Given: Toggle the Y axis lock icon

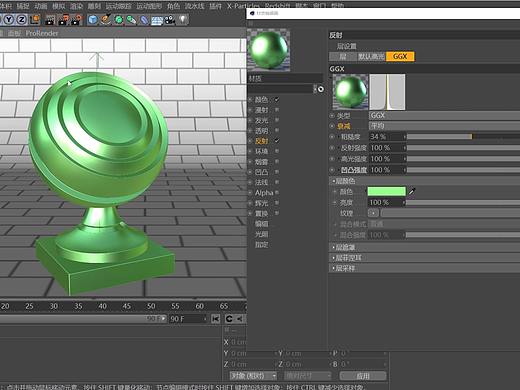Looking at the screenshot, I should click(9, 20).
